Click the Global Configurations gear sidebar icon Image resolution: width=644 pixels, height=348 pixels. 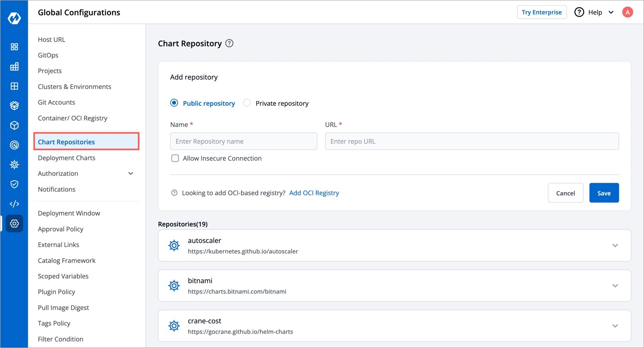coord(14,223)
